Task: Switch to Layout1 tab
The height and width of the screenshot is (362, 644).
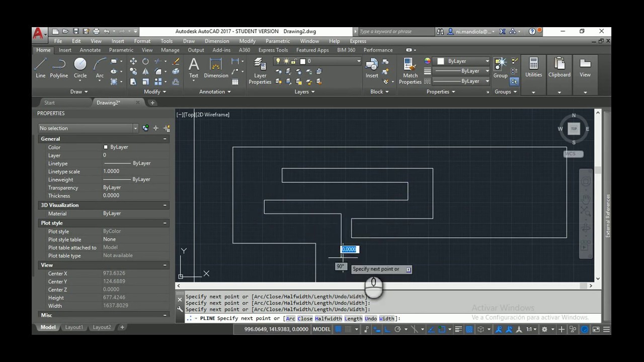Action: coord(73,327)
